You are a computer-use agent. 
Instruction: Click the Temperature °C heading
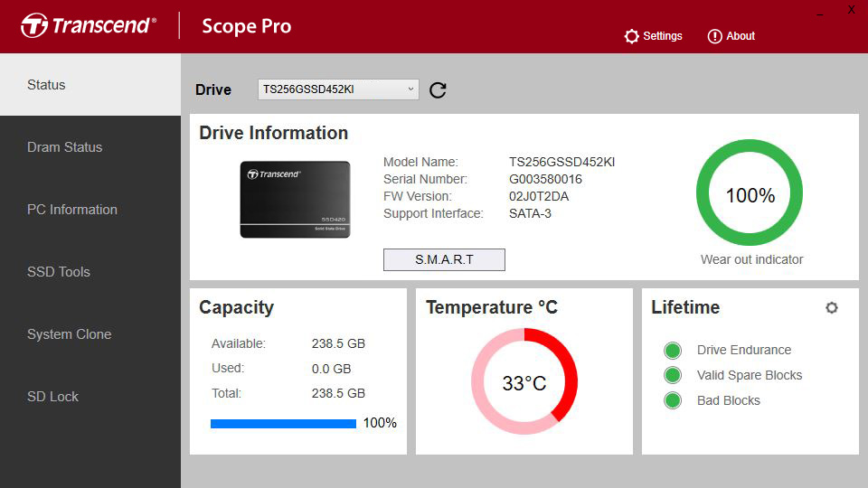point(492,307)
